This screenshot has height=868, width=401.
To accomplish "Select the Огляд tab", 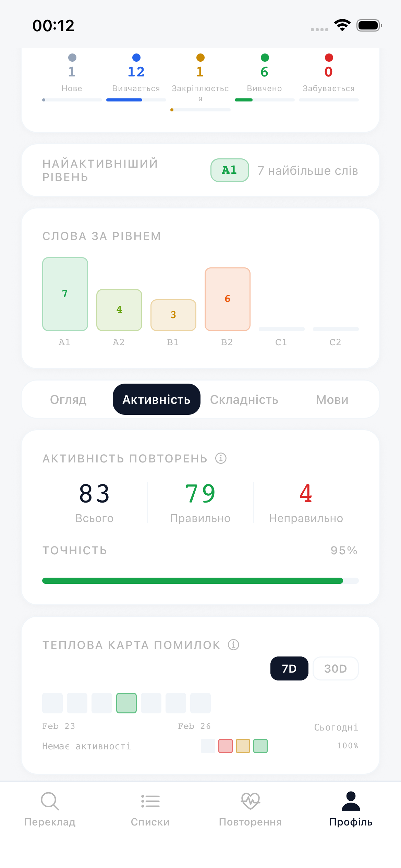I will pos(68,399).
